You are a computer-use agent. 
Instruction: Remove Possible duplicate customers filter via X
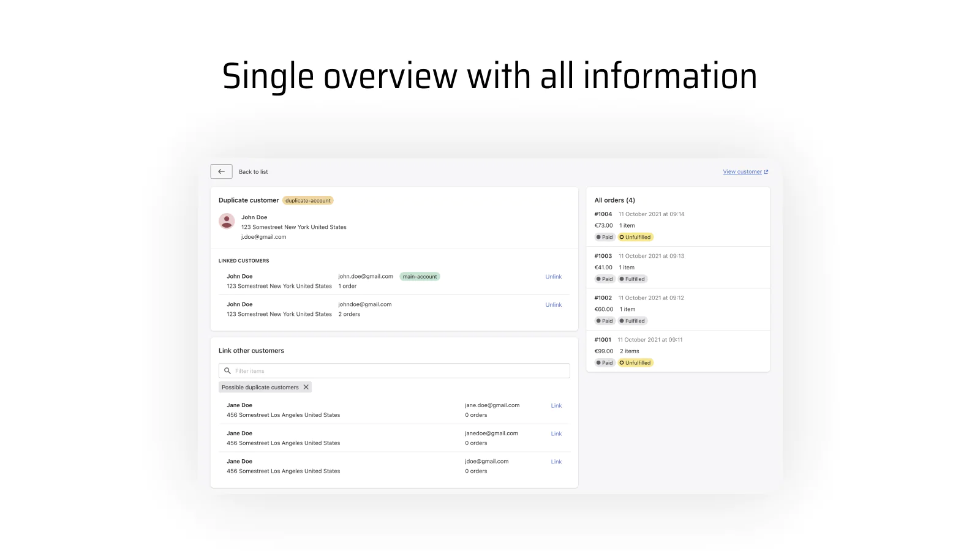click(306, 387)
